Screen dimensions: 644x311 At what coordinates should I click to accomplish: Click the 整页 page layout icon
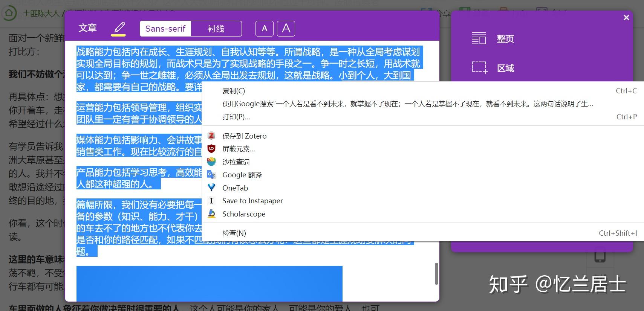(479, 38)
